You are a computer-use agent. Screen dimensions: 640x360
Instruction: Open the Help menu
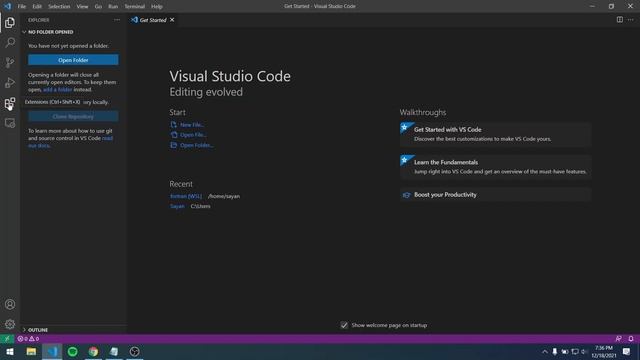pos(157,7)
